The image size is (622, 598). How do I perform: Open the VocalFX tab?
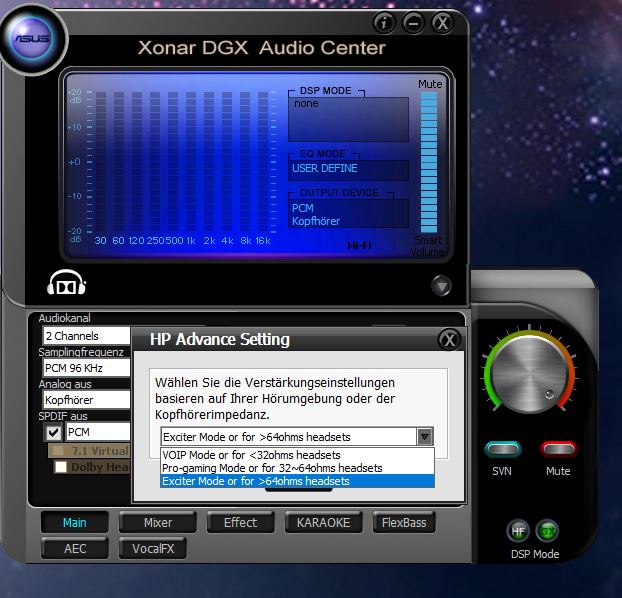tap(153, 548)
